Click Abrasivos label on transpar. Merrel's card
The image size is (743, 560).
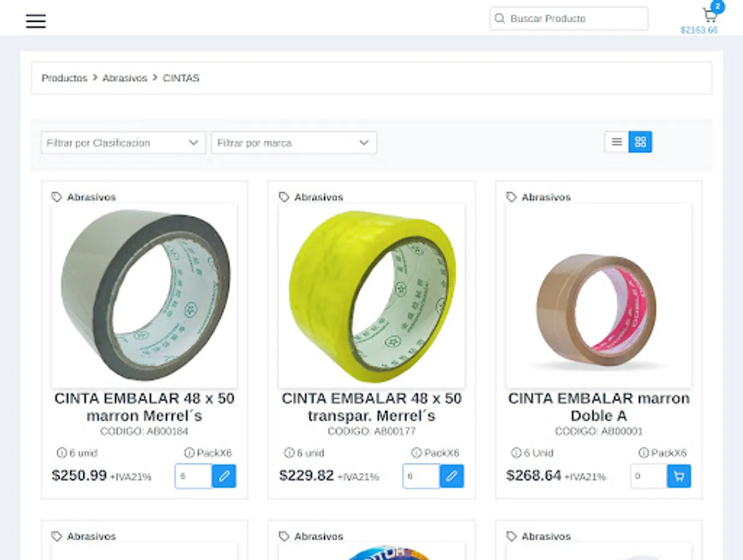319,197
